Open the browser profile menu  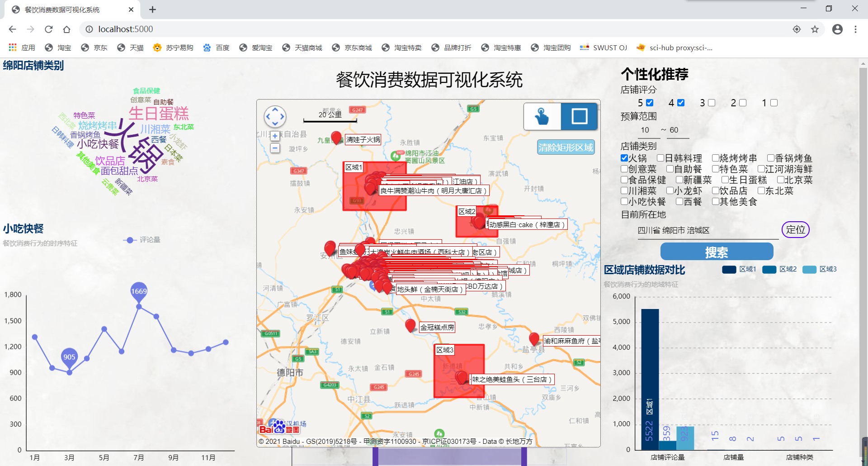click(x=837, y=29)
